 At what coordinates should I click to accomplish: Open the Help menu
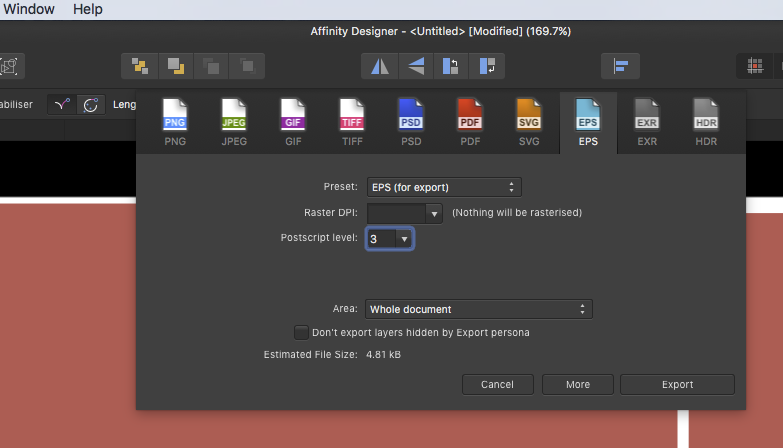coord(88,9)
